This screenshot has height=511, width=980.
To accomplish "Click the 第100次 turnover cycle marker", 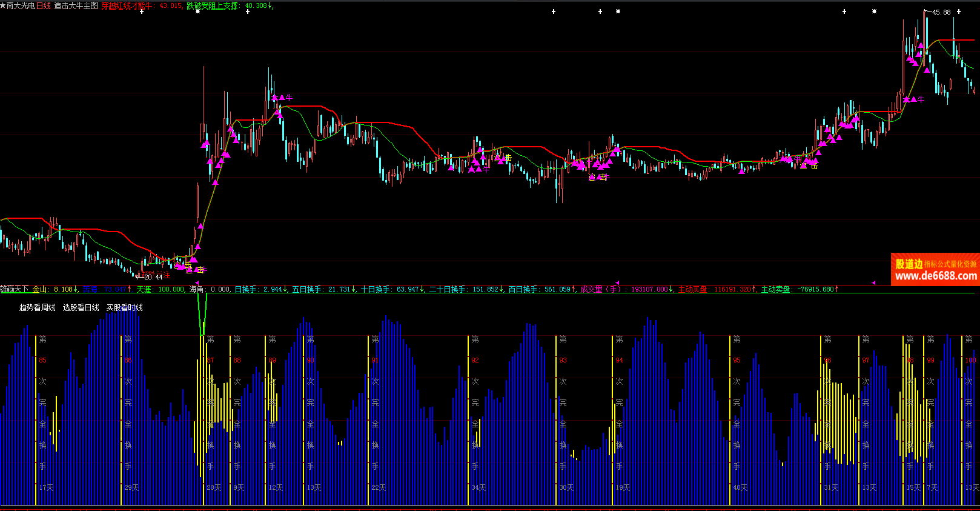I will click(x=970, y=360).
